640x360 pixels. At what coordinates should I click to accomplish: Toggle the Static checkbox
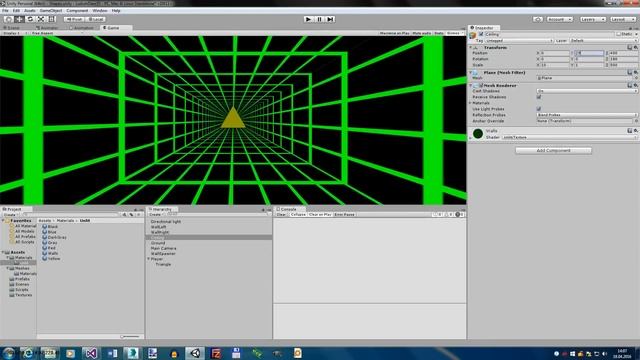pos(618,34)
